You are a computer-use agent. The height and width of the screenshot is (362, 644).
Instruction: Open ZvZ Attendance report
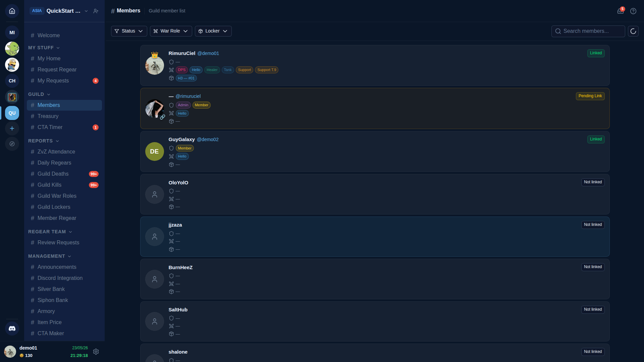pyautogui.click(x=64, y=152)
